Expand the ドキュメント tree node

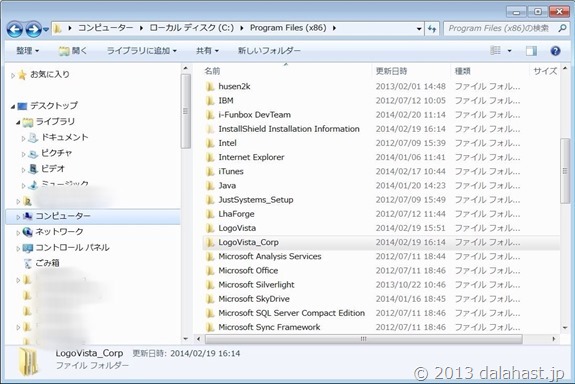click(x=23, y=139)
